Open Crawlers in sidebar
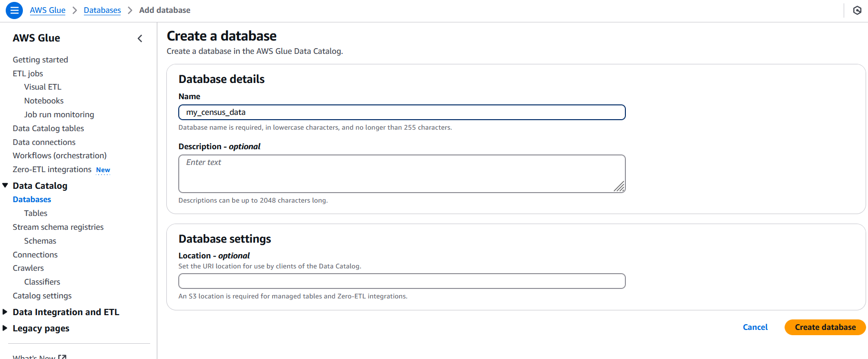The width and height of the screenshot is (868, 359). (x=28, y=268)
